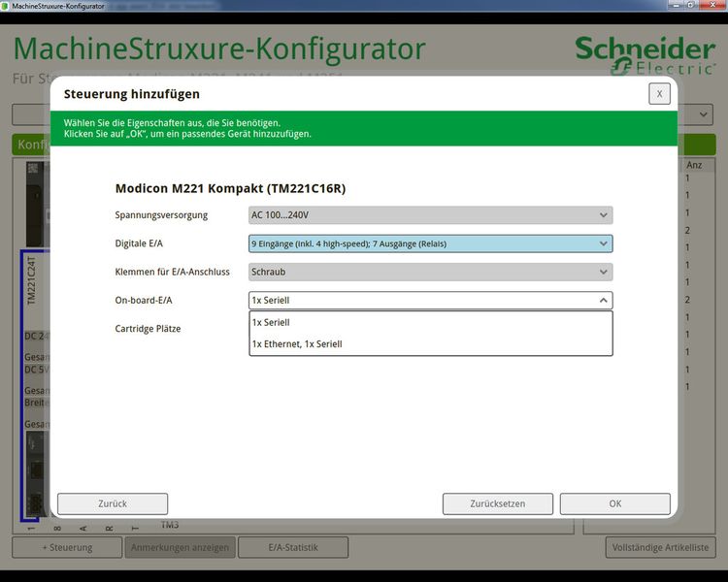This screenshot has height=582, width=728.
Task: Confirm with the OK button
Action: [615, 503]
